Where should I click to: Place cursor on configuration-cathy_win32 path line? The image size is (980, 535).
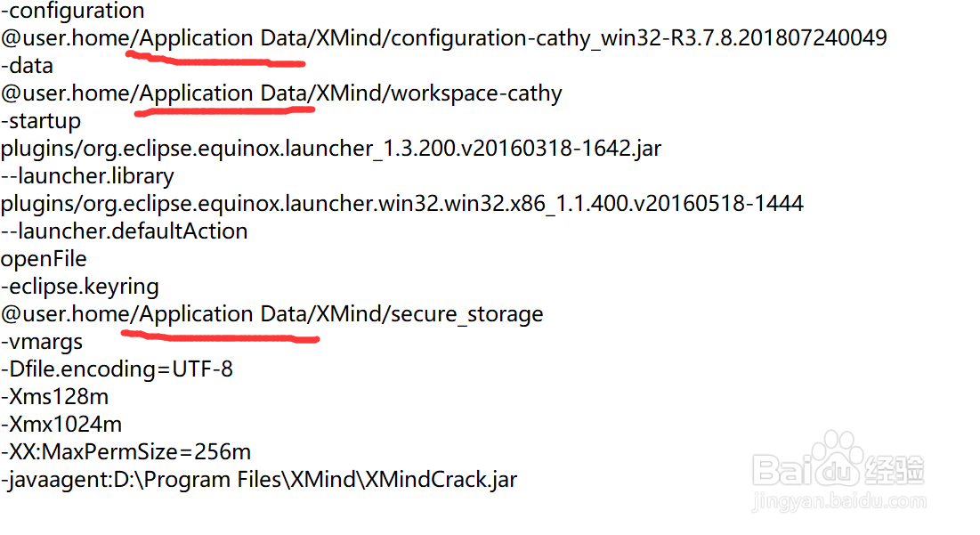tap(444, 38)
